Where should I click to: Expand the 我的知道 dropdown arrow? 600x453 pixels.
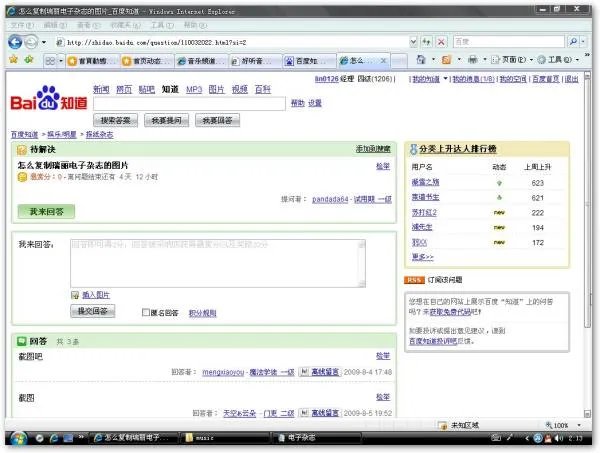[x=445, y=79]
